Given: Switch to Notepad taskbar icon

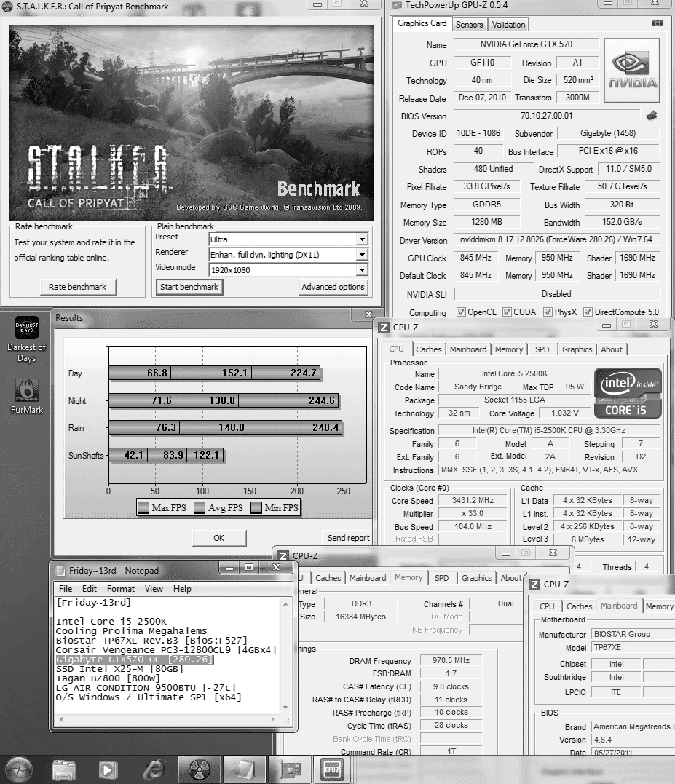Looking at the screenshot, I should 244,770.
